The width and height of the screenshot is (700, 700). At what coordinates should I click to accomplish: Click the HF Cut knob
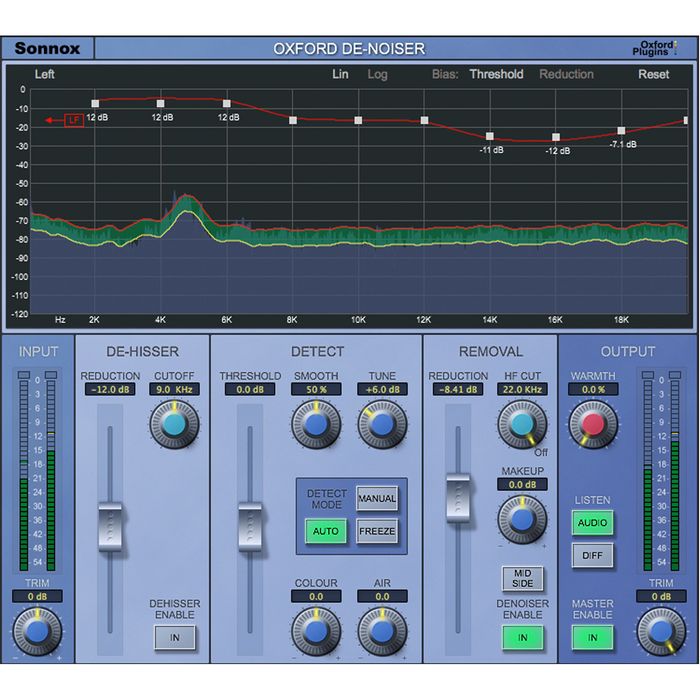[522, 424]
